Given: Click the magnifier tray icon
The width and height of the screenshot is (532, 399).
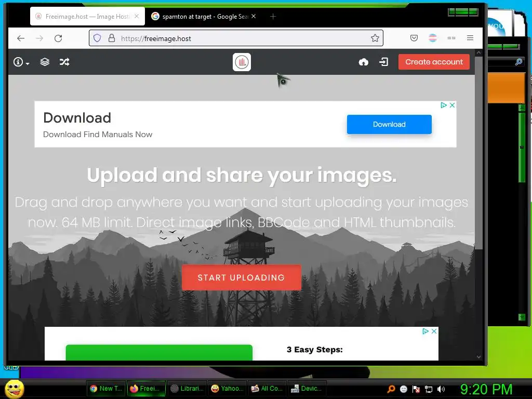Looking at the screenshot, I should (391, 389).
